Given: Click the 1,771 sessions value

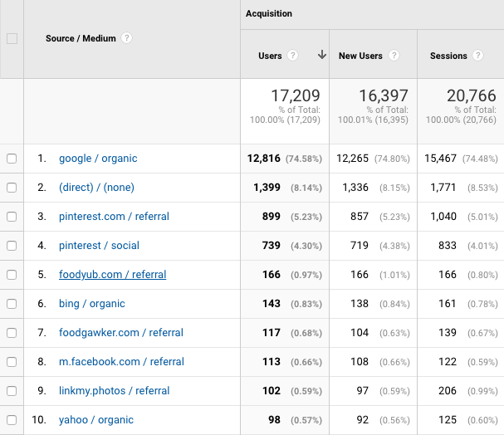Looking at the screenshot, I should pyautogui.click(x=443, y=188).
